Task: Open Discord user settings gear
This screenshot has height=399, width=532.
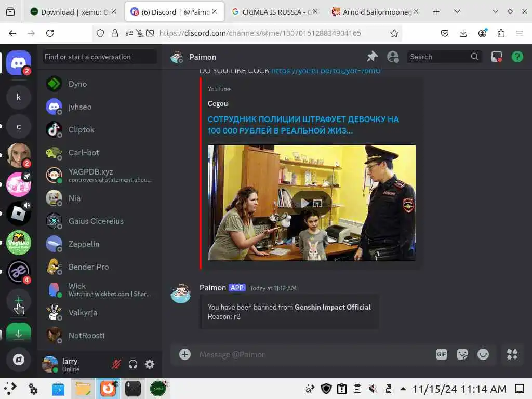Action: [x=150, y=364]
